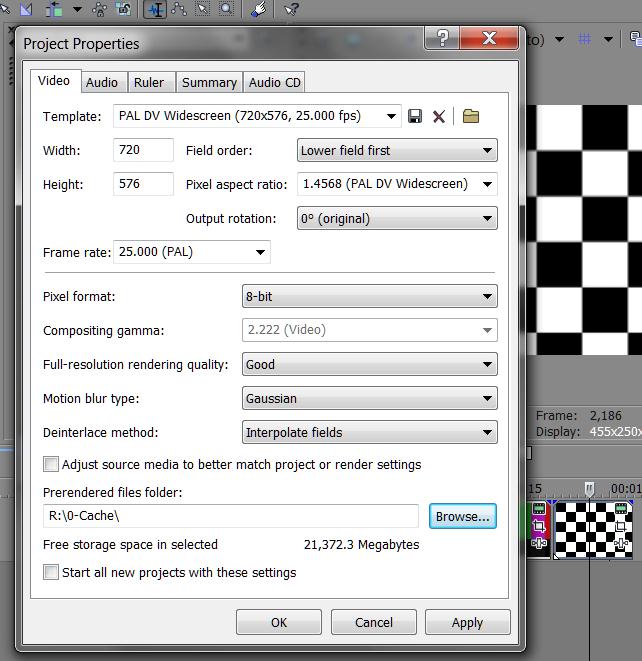Open Event FX icon on checkerboard clip
Screen dimensions: 642x661
[621, 543]
